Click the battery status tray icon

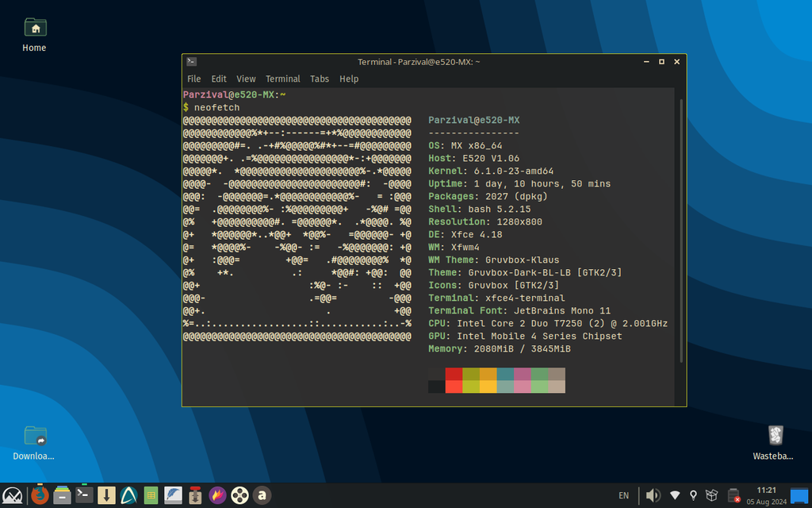click(734, 495)
